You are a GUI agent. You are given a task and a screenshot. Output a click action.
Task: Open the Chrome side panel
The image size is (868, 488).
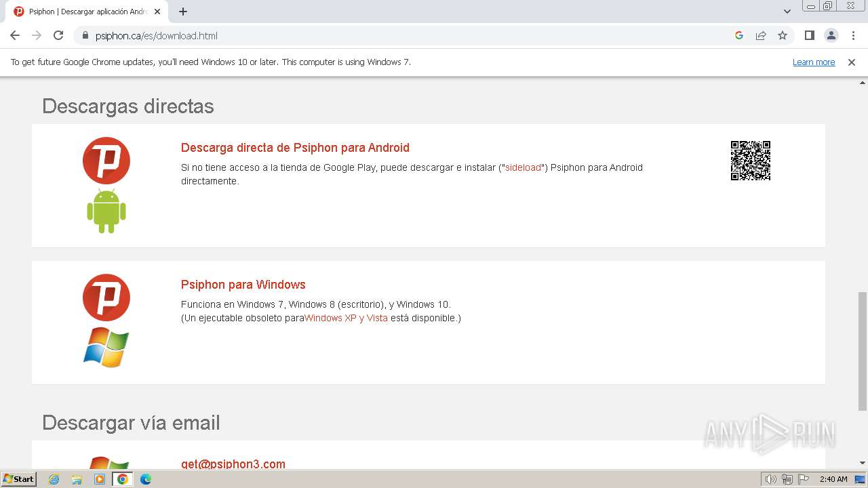809,35
